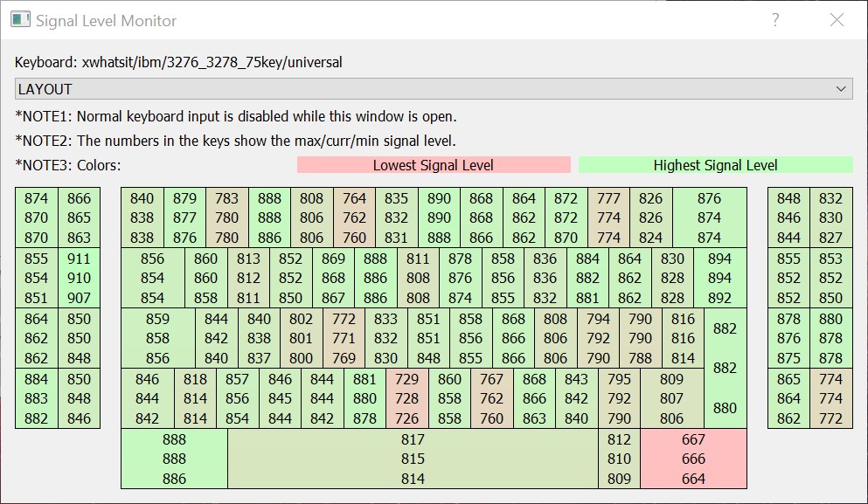This screenshot has height=504, width=868.
Task: Click the help question mark icon
Action: [x=774, y=19]
